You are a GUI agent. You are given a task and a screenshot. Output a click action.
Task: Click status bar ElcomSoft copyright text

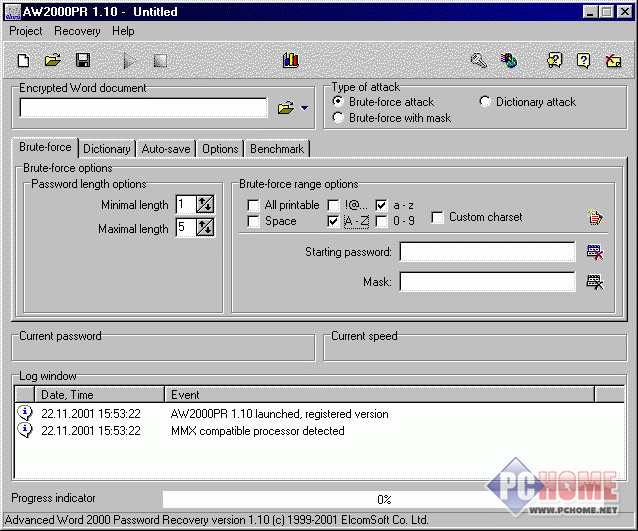[x=216, y=520]
